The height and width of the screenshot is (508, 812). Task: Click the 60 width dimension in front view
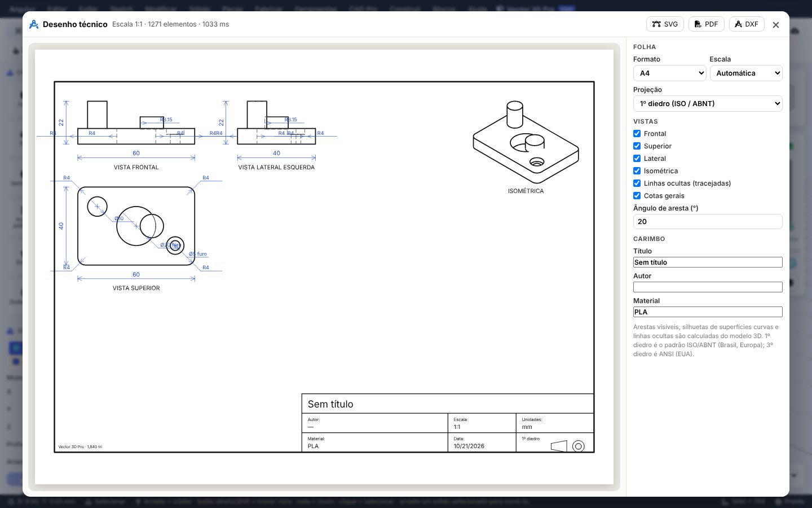coord(136,153)
